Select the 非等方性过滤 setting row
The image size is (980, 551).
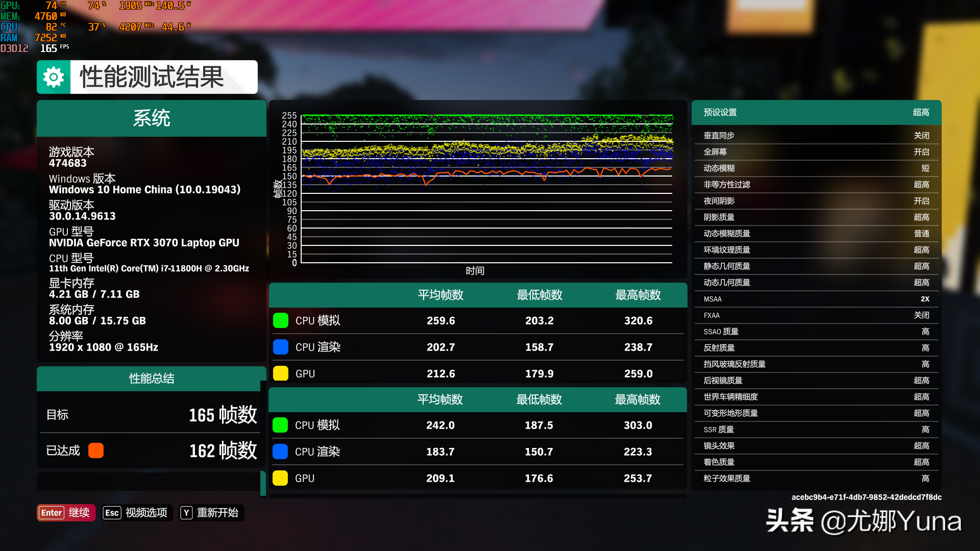click(816, 185)
